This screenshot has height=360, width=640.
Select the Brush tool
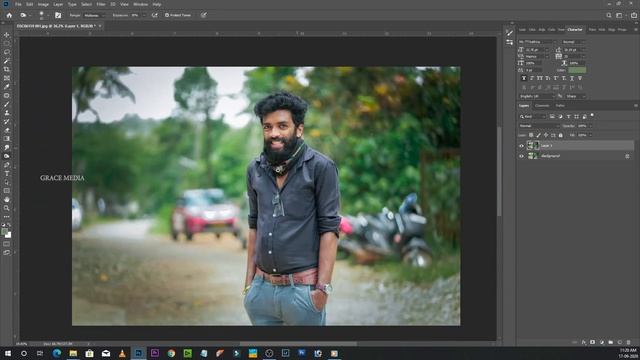[7, 104]
